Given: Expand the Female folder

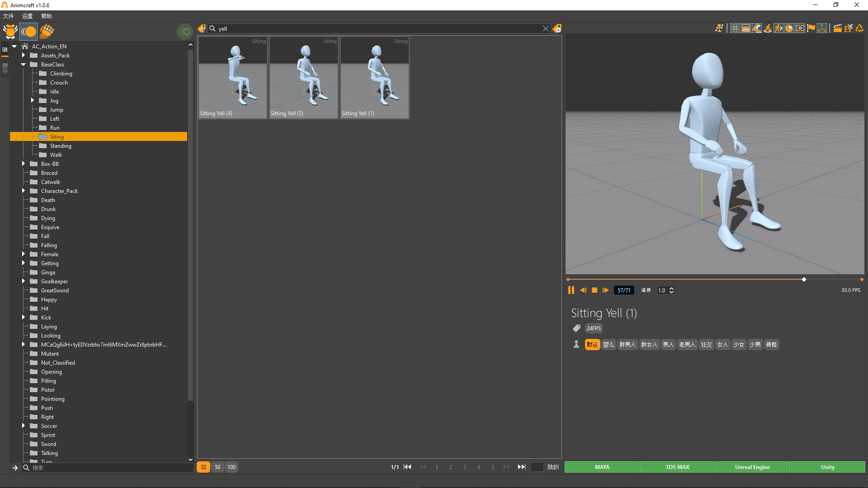Looking at the screenshot, I should (24, 254).
